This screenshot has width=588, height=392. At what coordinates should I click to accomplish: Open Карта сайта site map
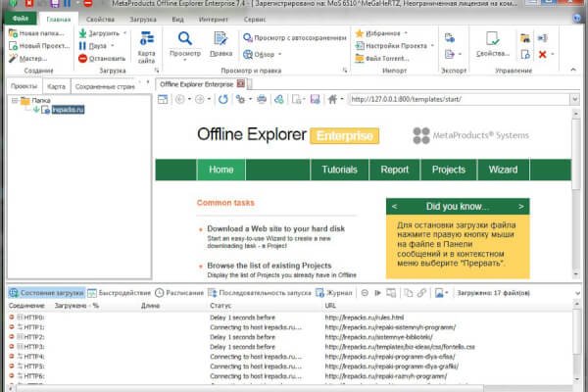click(146, 47)
